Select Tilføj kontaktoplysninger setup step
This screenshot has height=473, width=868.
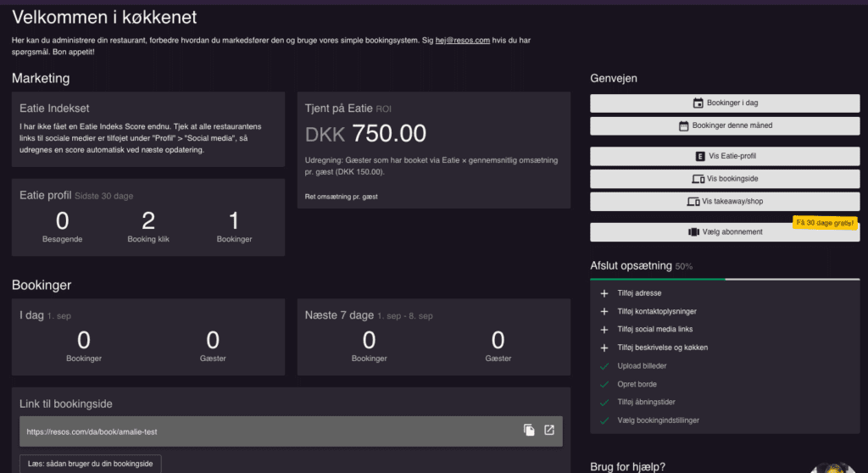tap(657, 312)
